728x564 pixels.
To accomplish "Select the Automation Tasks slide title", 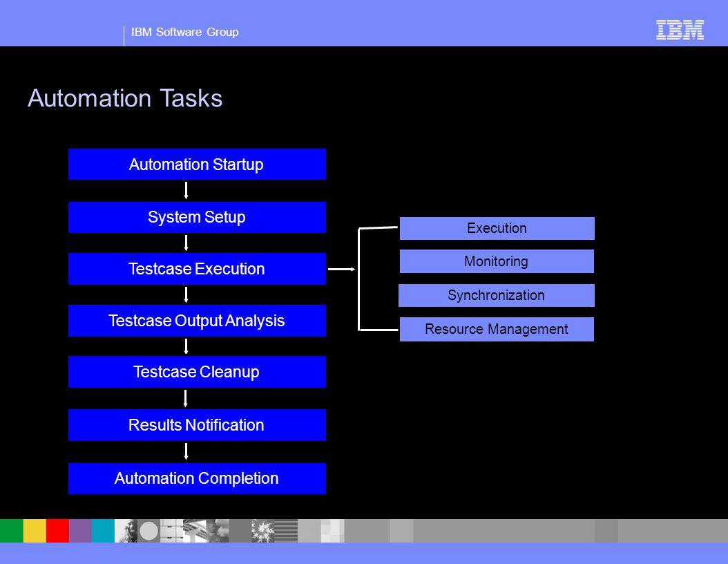I will (125, 98).
